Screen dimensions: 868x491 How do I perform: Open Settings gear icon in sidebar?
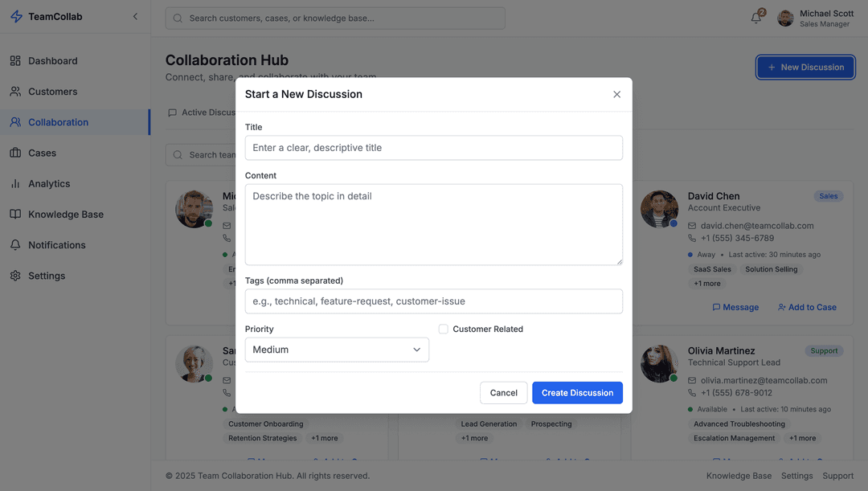15,276
